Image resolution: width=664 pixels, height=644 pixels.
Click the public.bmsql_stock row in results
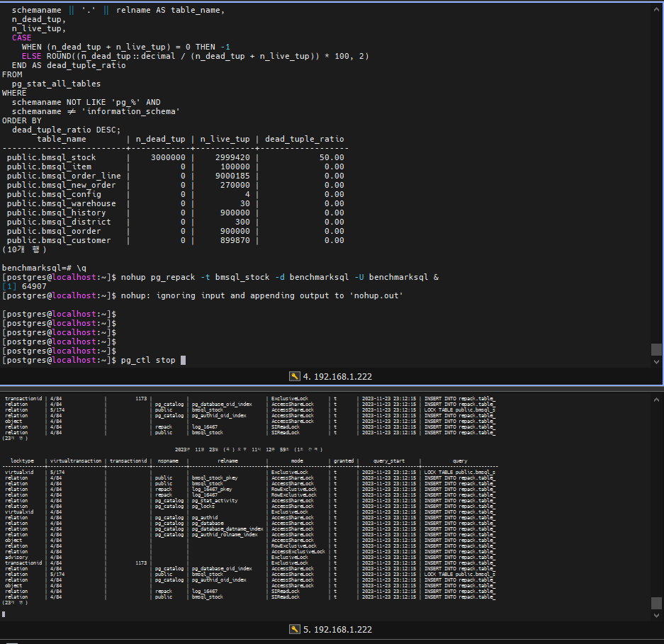[x=51, y=157]
